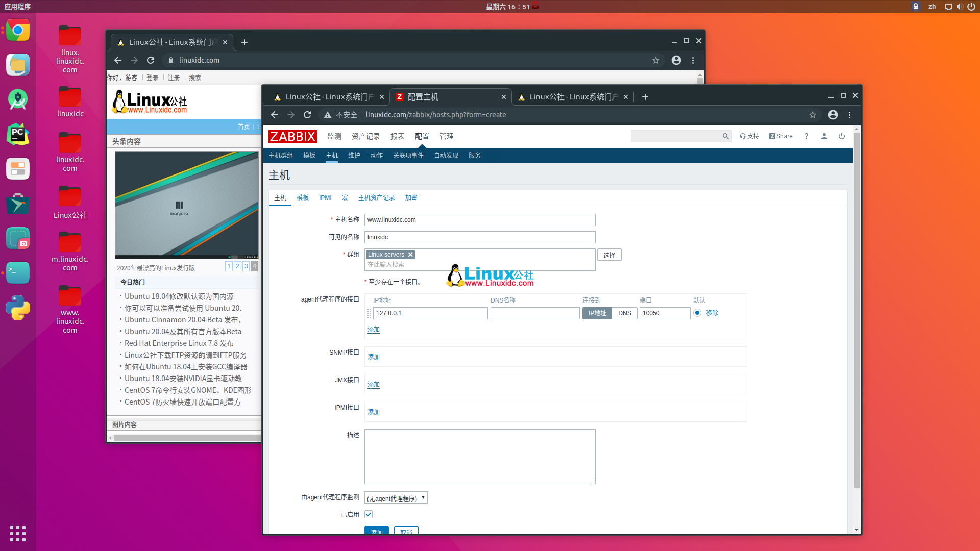Click reload in the back browser window

(151, 60)
